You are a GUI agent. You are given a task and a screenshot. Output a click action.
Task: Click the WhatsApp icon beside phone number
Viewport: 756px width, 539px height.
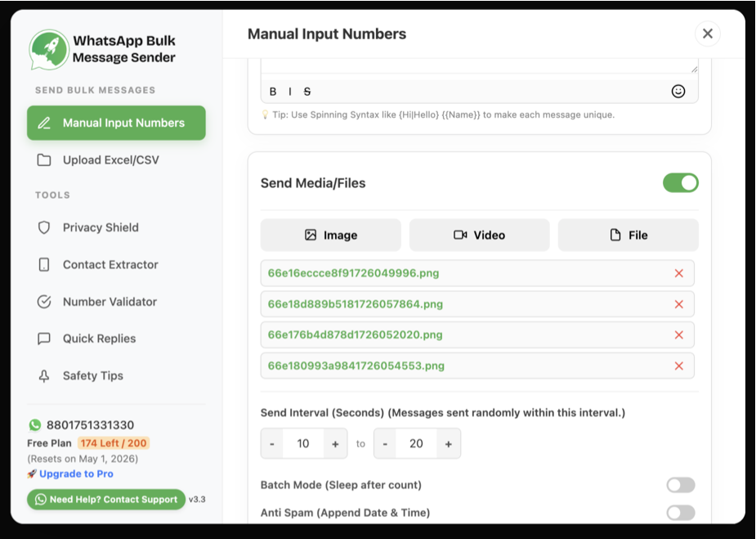coord(34,424)
